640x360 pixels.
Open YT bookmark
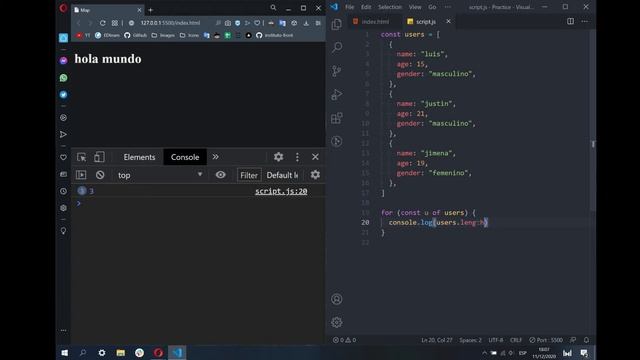coord(83,36)
